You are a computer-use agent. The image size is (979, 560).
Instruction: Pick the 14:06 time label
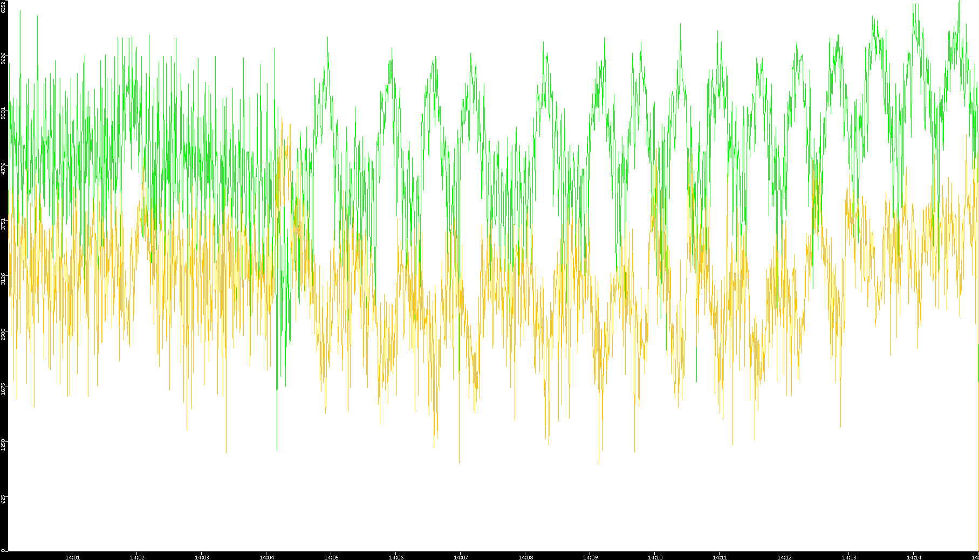click(x=396, y=557)
